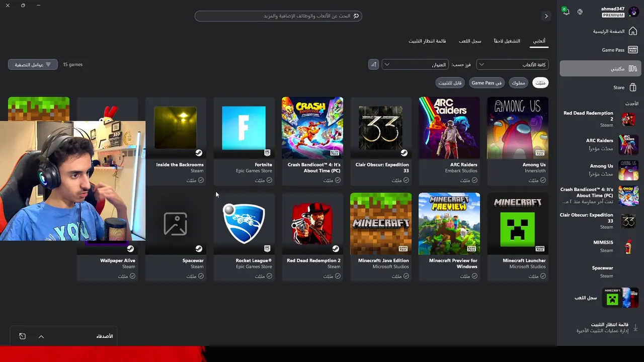Select Inside the Backrooms tile

point(176,141)
